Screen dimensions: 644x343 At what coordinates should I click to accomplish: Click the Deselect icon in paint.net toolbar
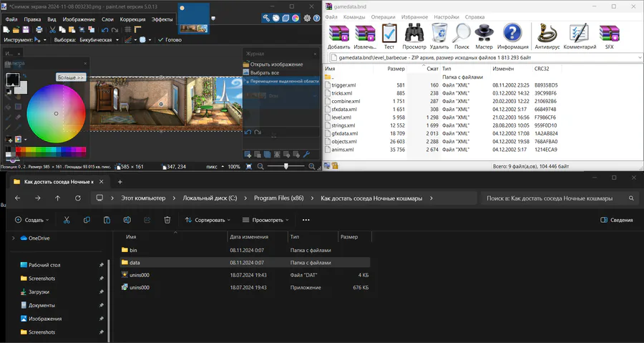(x=91, y=29)
